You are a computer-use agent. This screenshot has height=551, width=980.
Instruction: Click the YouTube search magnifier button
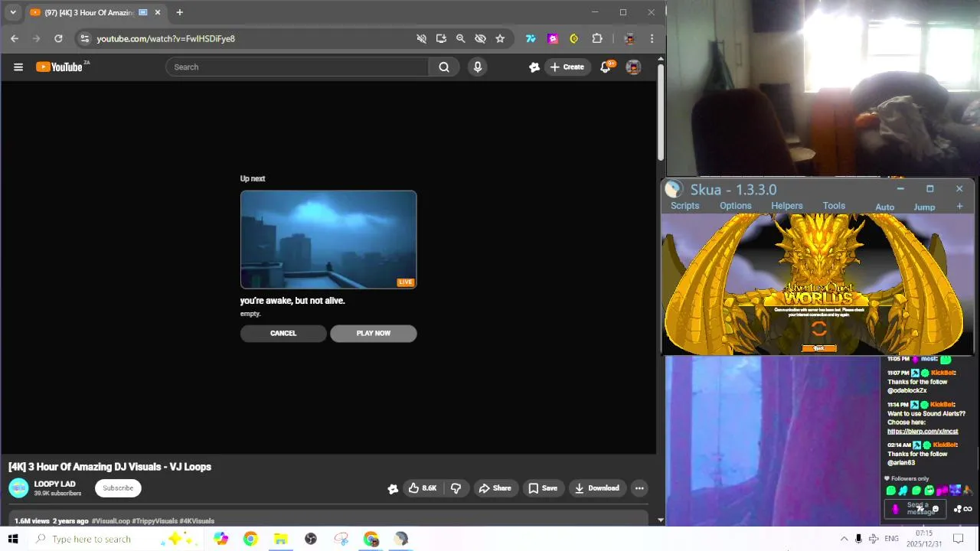(x=444, y=67)
